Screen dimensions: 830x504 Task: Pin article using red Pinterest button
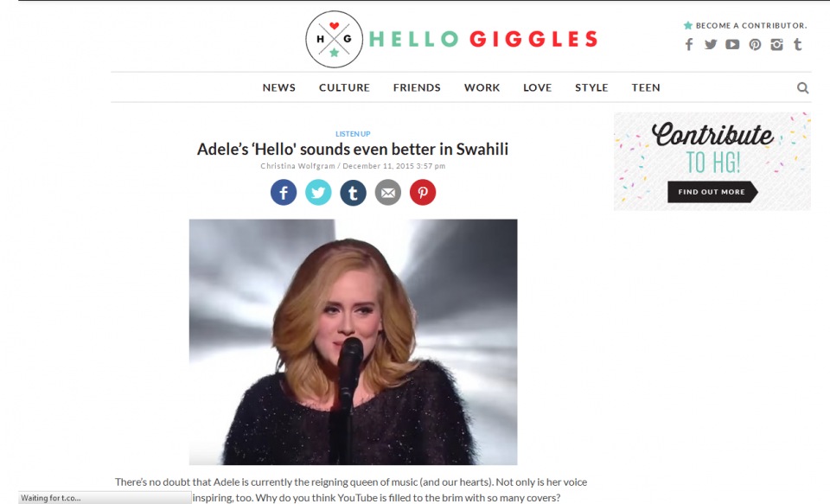point(423,192)
